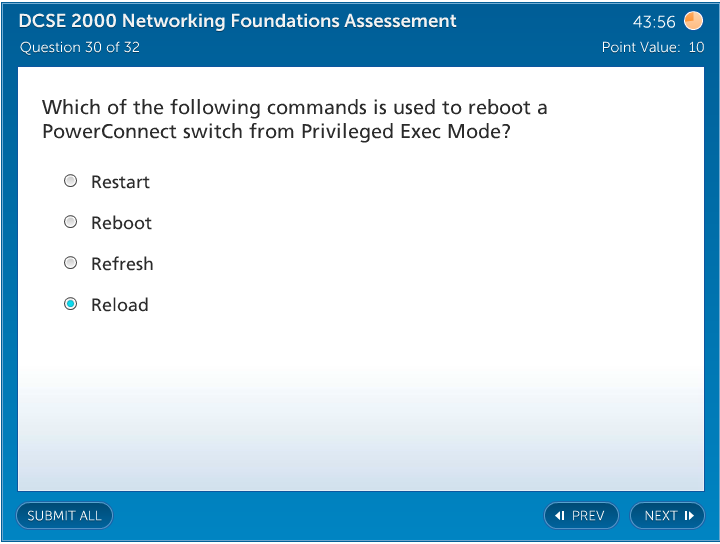Select the Restart radio button

(x=70, y=181)
